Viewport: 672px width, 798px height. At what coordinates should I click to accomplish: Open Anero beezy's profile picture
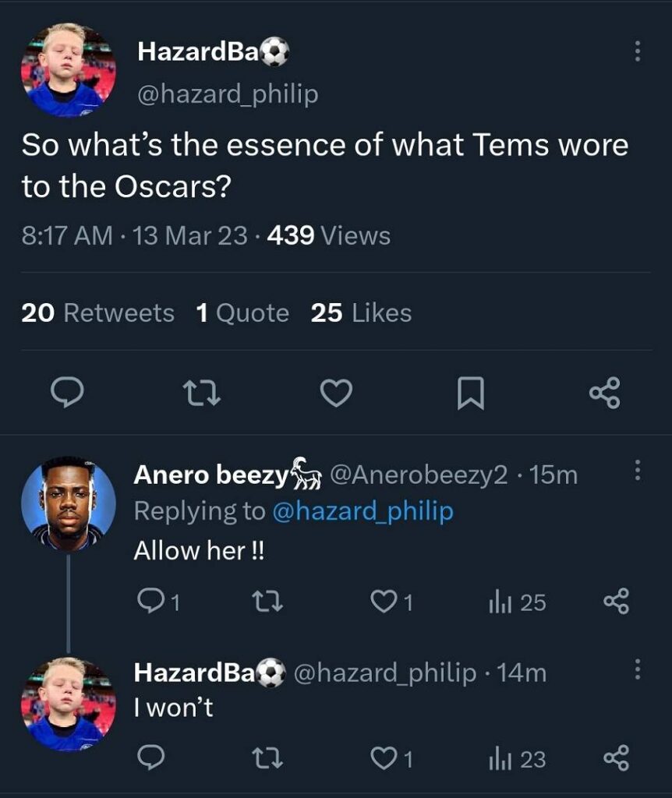pos(69,503)
